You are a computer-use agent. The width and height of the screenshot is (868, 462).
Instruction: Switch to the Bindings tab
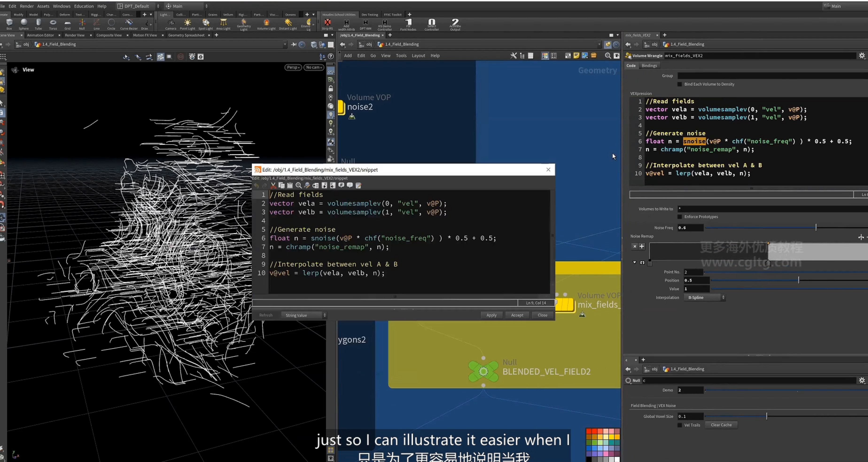(x=649, y=66)
